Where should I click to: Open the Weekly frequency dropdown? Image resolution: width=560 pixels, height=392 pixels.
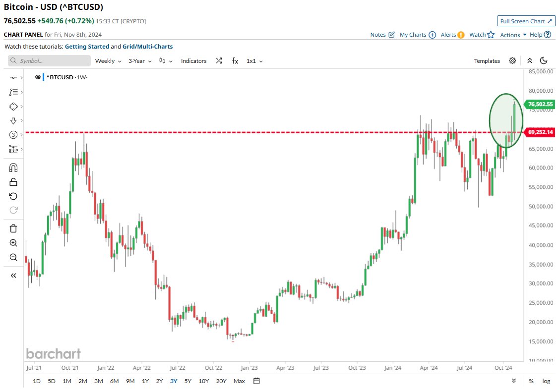tap(108, 61)
